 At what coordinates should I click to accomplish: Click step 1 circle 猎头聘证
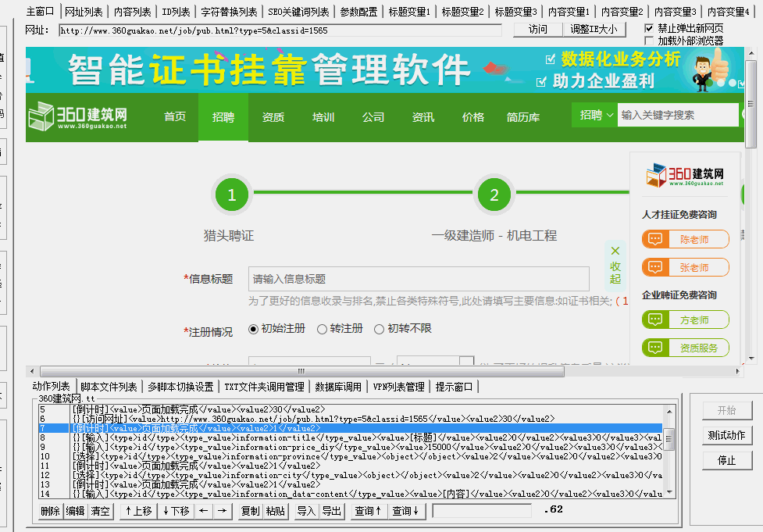(x=232, y=195)
